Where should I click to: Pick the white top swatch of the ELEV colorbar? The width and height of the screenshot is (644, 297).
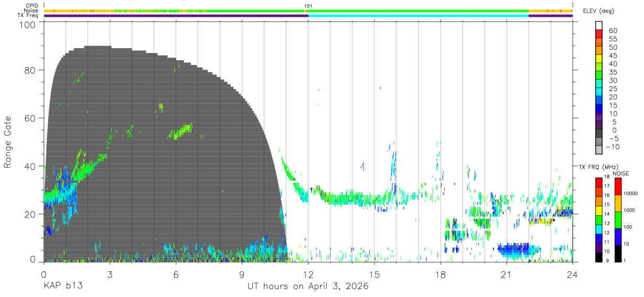[599, 25]
